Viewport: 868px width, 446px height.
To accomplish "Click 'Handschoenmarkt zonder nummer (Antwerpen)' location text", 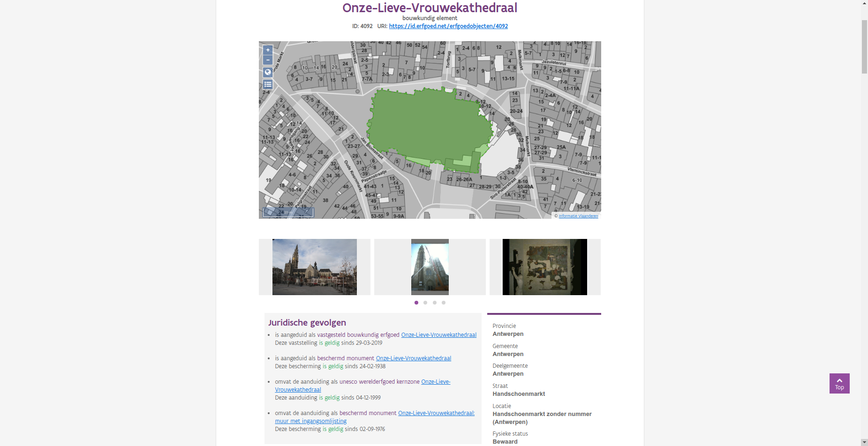I will coord(542,418).
